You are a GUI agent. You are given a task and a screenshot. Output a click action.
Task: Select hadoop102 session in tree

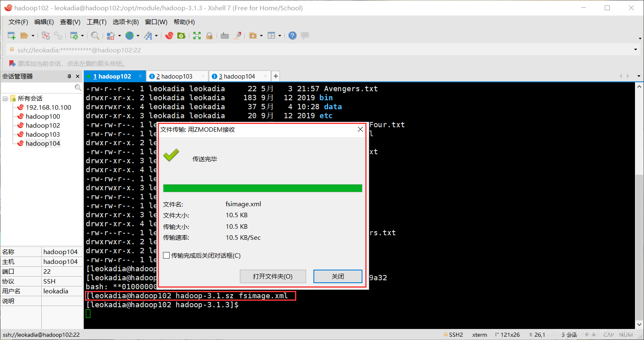(x=42, y=126)
